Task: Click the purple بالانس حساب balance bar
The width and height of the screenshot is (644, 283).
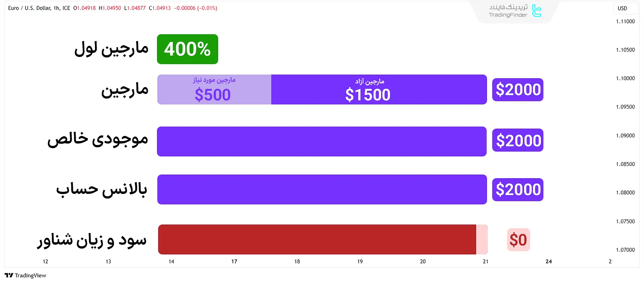Action: [x=322, y=189]
